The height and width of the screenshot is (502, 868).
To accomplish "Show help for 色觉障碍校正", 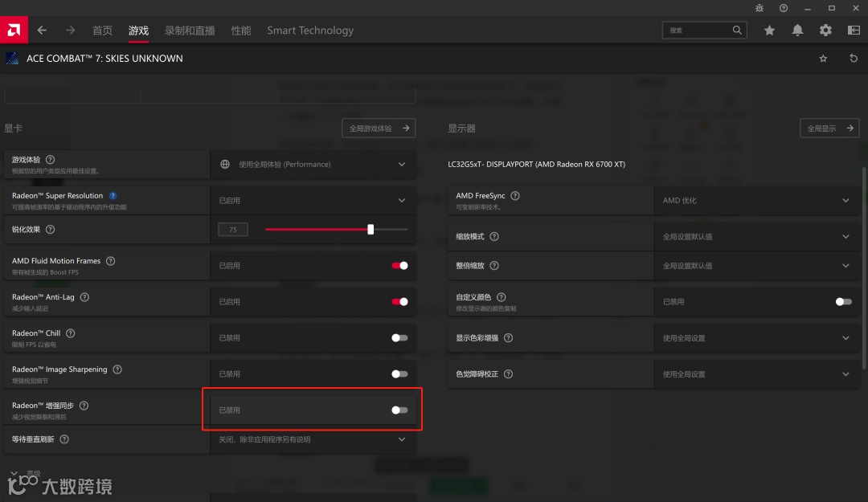I will [x=508, y=374].
